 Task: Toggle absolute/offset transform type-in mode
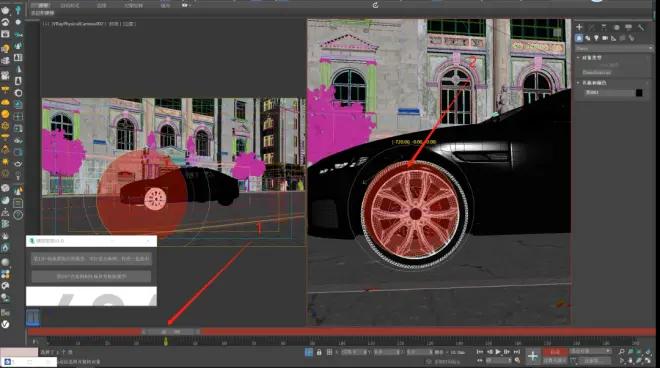click(x=329, y=352)
